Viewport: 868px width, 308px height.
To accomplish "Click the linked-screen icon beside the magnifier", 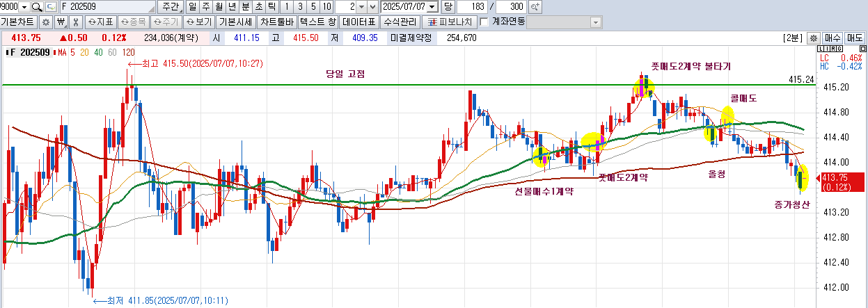I will click(x=51, y=6).
